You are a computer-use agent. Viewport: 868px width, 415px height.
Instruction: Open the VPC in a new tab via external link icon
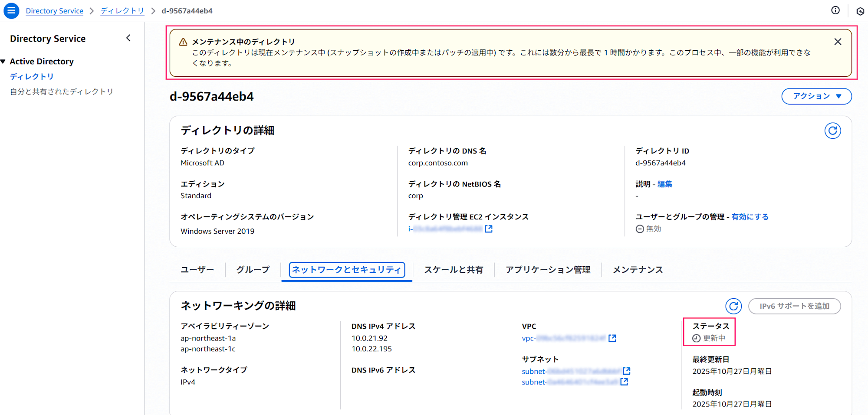coord(612,338)
